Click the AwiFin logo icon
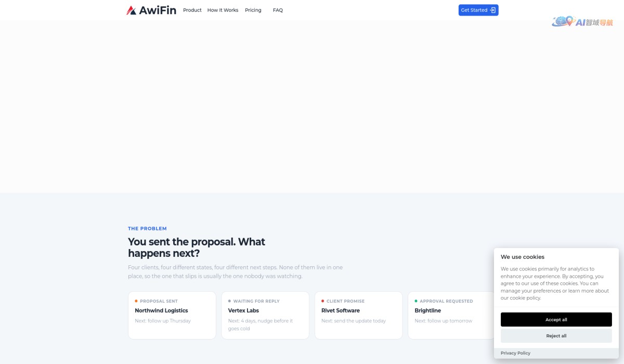Viewport: 624px width, 364px height. click(x=131, y=10)
